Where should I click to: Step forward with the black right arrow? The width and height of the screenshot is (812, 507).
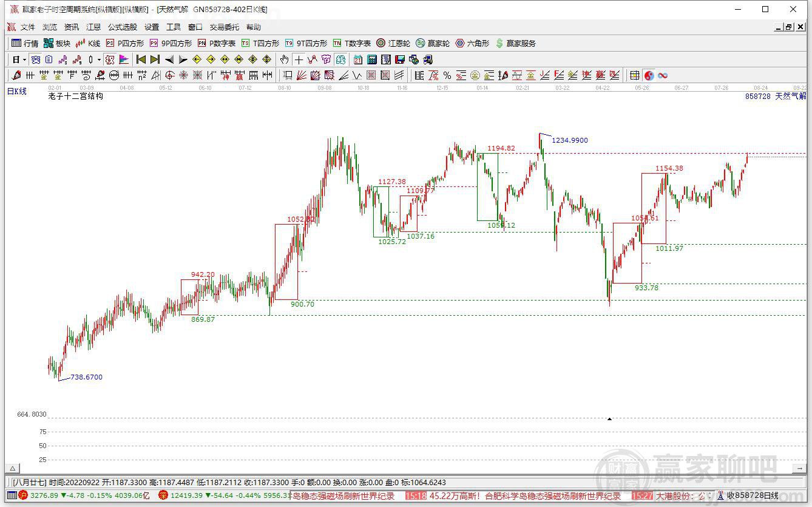183,60
